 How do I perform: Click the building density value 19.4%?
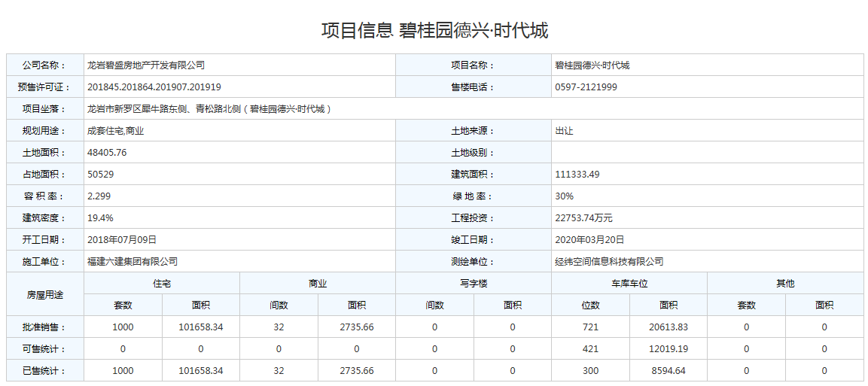[100, 218]
